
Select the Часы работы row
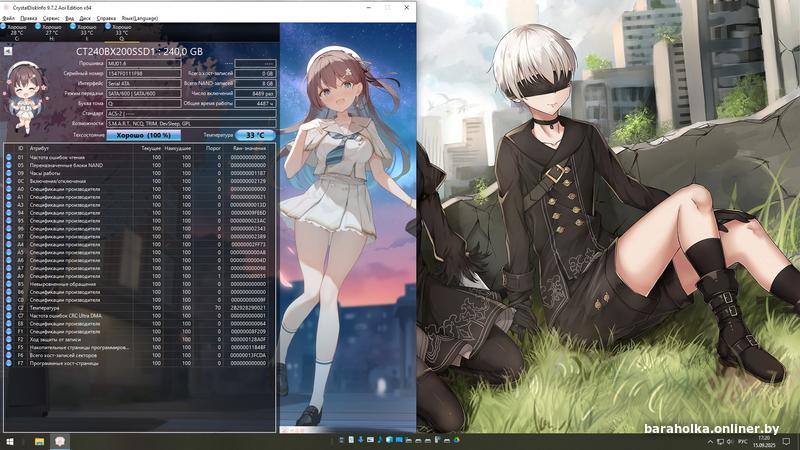pos(139,173)
